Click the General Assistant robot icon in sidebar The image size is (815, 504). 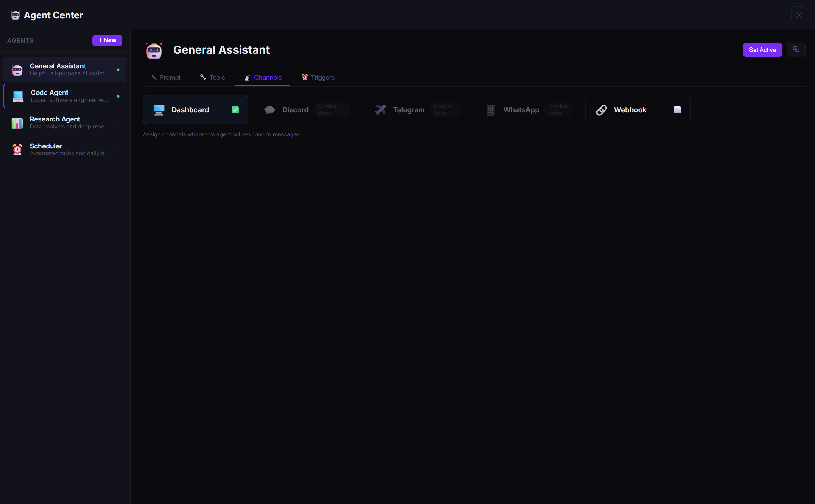[17, 69]
